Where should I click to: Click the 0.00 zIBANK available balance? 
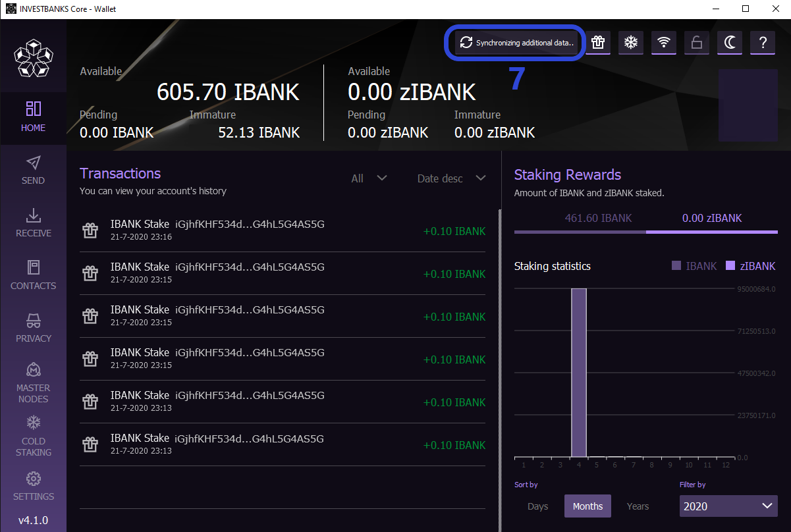[412, 92]
